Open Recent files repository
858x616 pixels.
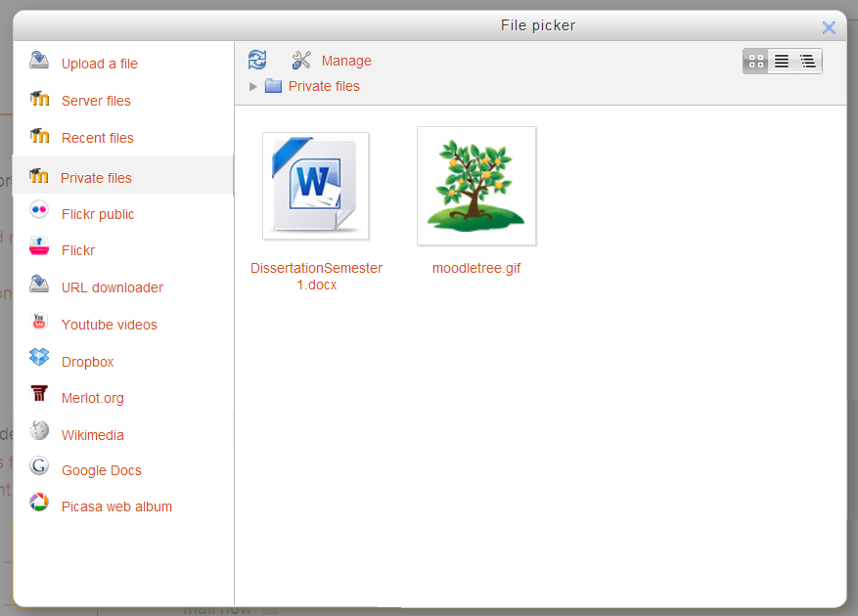[97, 138]
